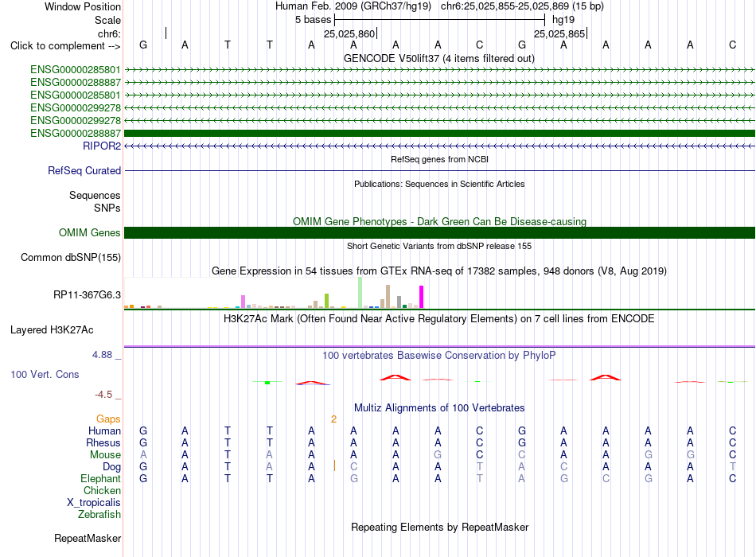Click Repeating Elements by RepeatMasker title
The width and height of the screenshot is (756, 557).
[x=440, y=527]
